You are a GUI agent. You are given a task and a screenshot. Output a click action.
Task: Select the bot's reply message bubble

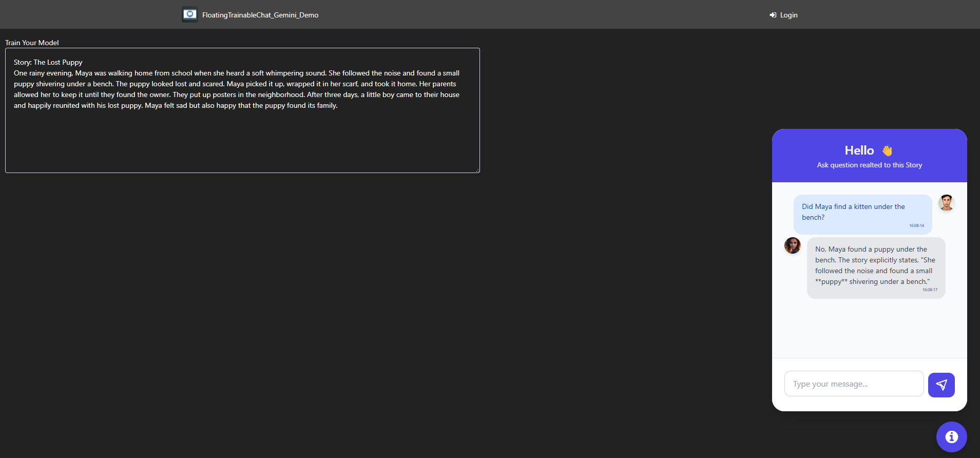click(876, 268)
